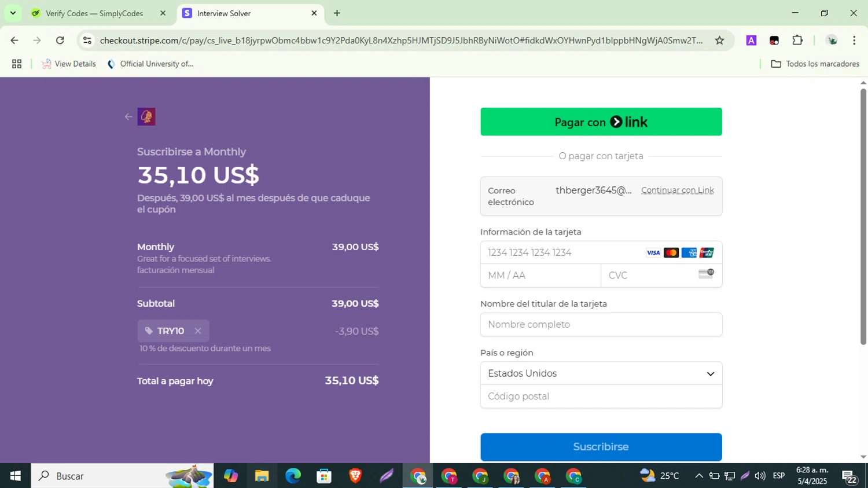Go back in browser history
Viewport: 868px width, 488px height.
pyautogui.click(x=14, y=41)
